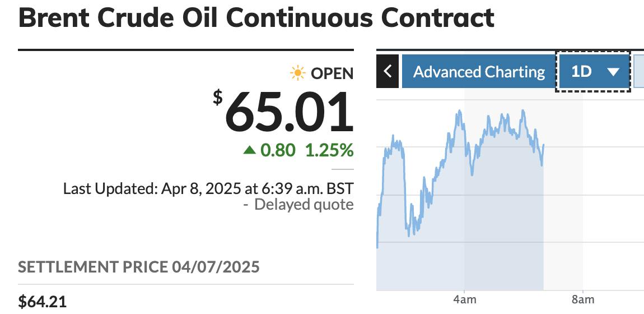Click the Delayed quote note
The image size is (644, 314).
point(304,205)
